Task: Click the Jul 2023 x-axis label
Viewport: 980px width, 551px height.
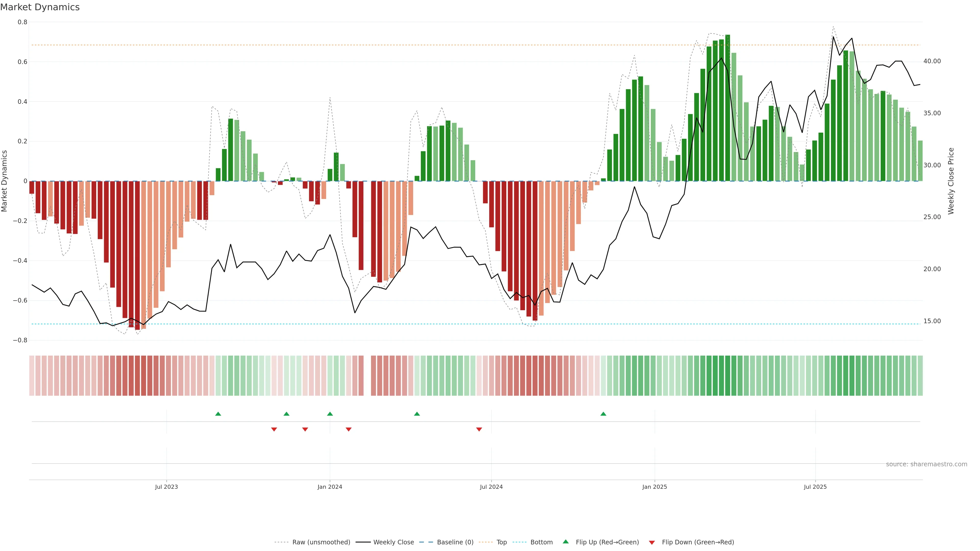Action: click(x=166, y=487)
